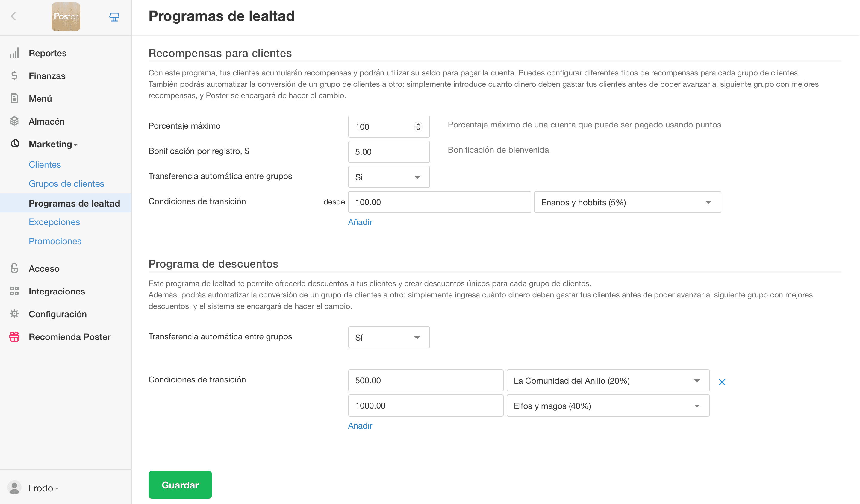Click the Marketing pie chart icon
Screen dimensions: 860x504
point(15,144)
